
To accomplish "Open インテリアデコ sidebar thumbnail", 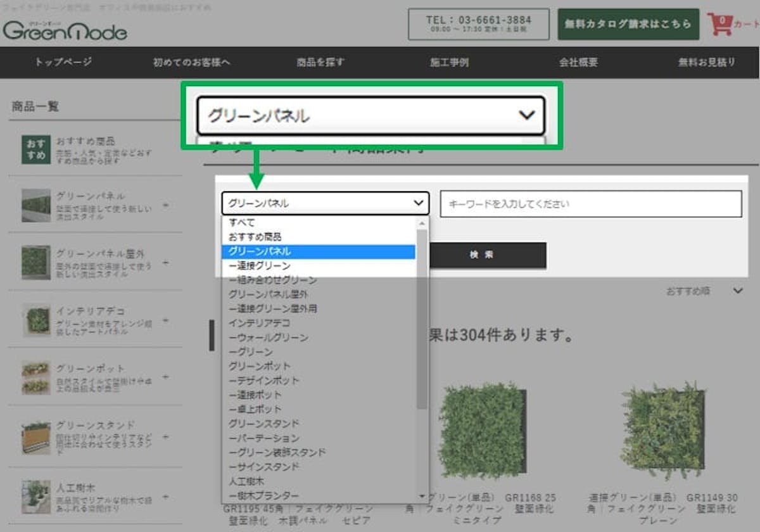I will (36, 320).
